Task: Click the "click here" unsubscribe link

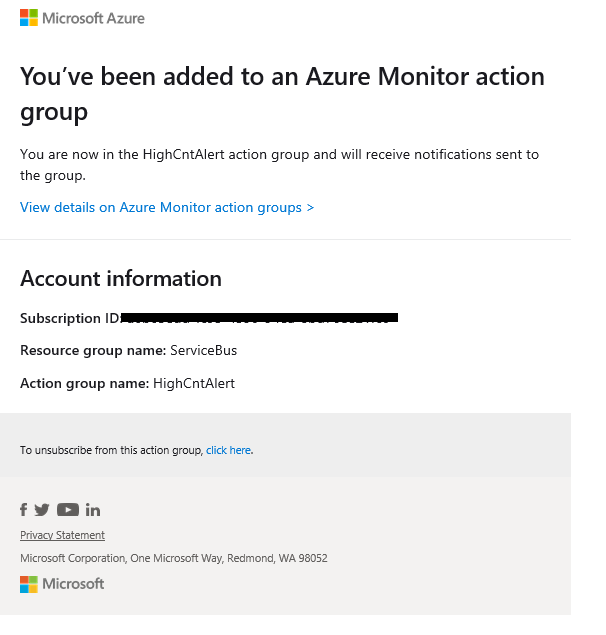Action: [228, 450]
